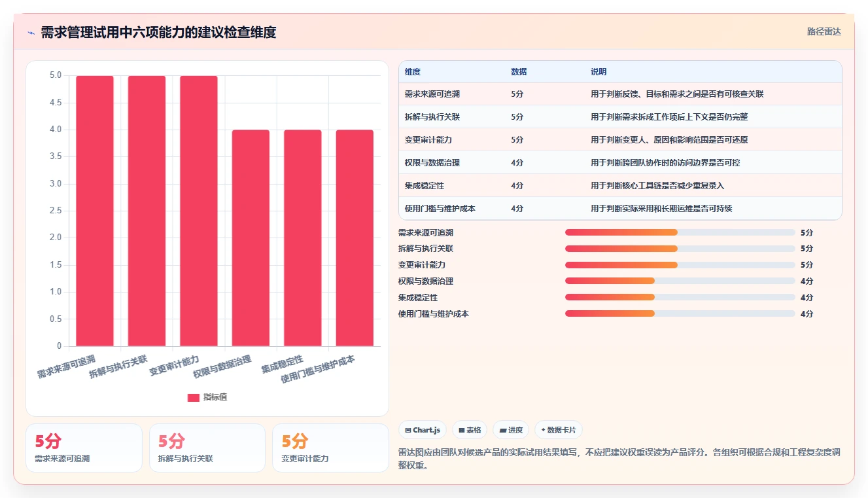Click the 进度 tag chip
Image resolution: width=868 pixels, height=498 pixels.
tap(511, 430)
